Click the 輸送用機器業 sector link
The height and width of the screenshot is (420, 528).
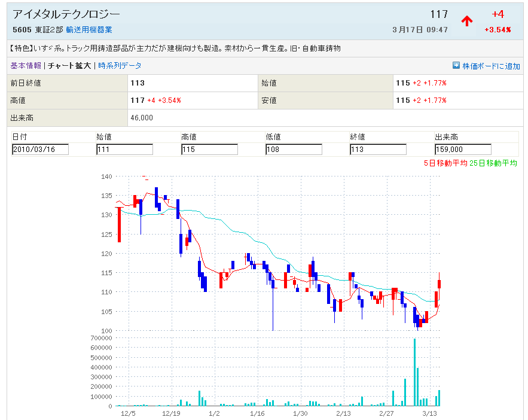tap(89, 30)
